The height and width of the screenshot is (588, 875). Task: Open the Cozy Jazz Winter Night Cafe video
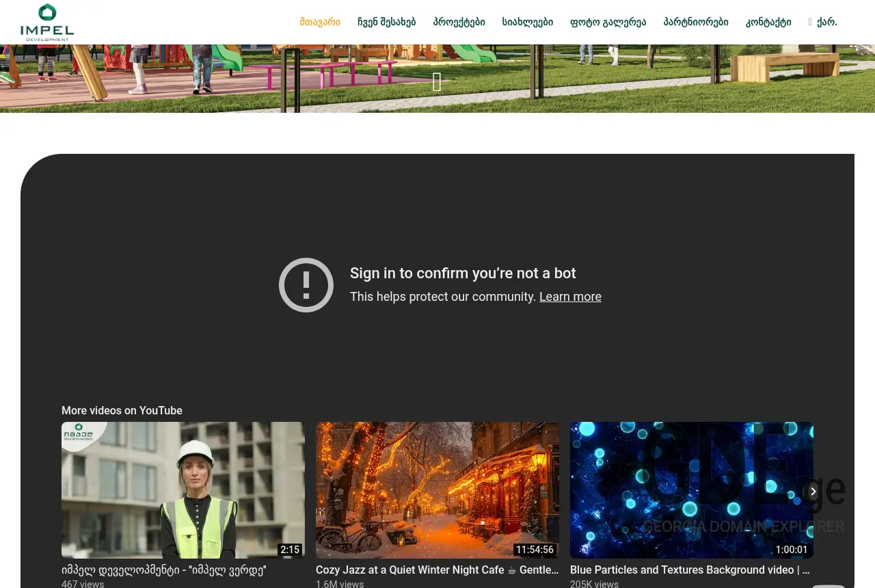pos(437,570)
